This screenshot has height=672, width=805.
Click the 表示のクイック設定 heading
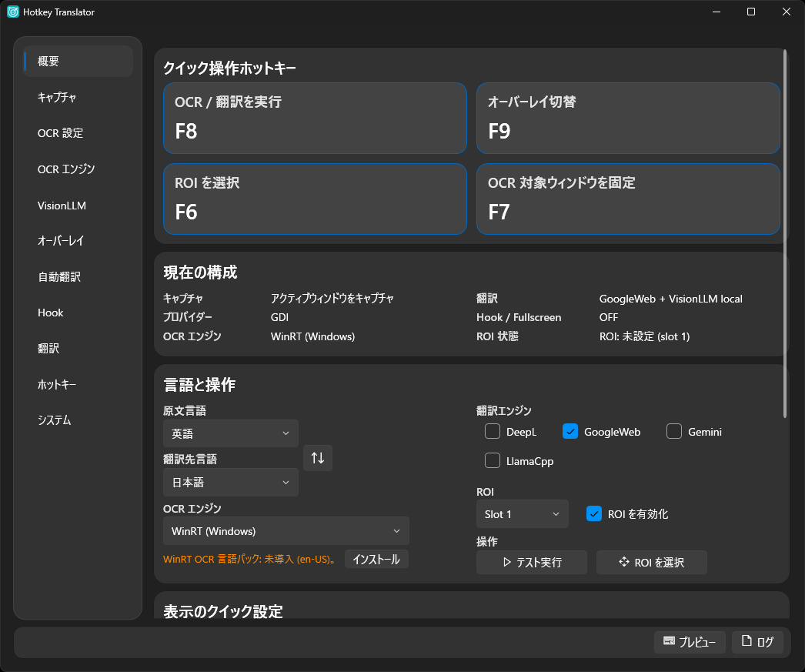tap(223, 611)
